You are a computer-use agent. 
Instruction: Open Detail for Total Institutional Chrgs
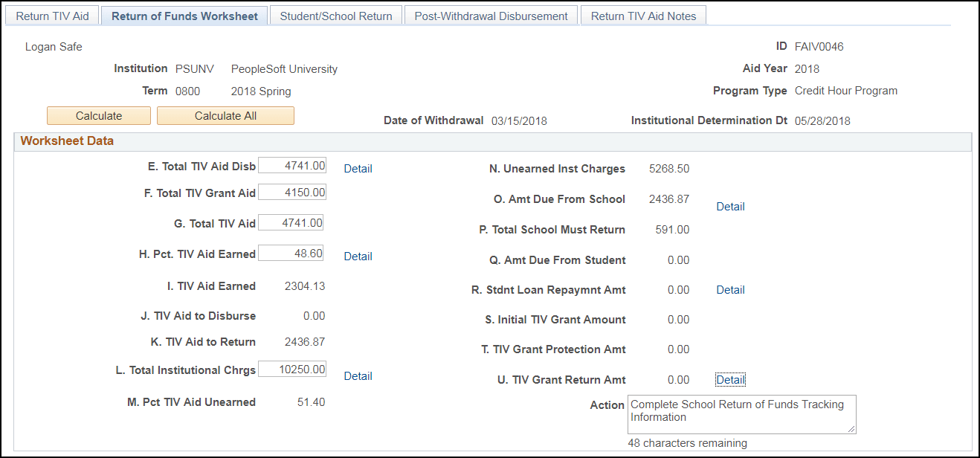pos(358,375)
